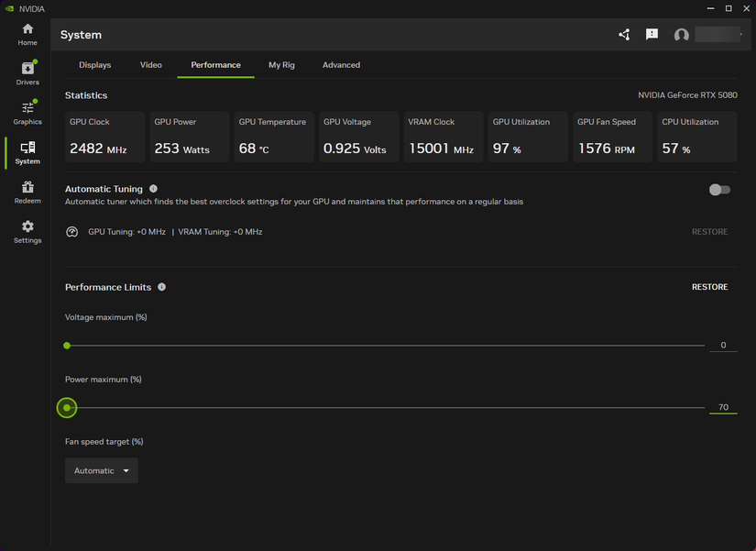Click the CPU Utilization statistic card
The image size is (756, 551).
pos(697,137)
